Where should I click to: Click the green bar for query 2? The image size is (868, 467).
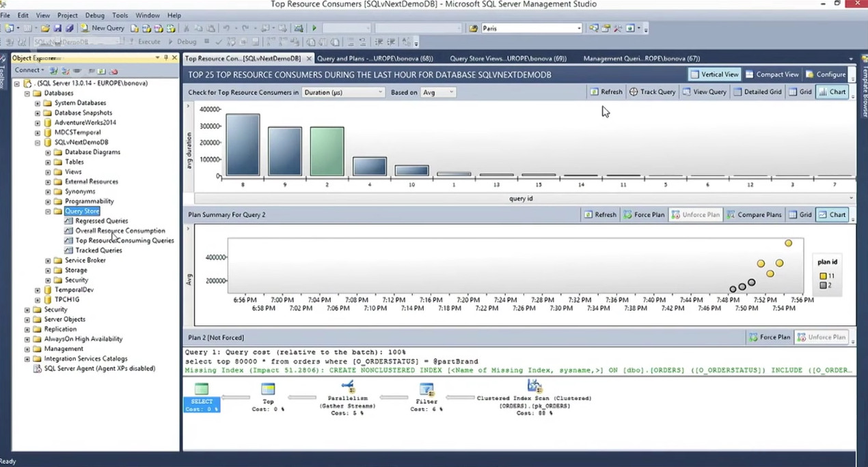[327, 152]
